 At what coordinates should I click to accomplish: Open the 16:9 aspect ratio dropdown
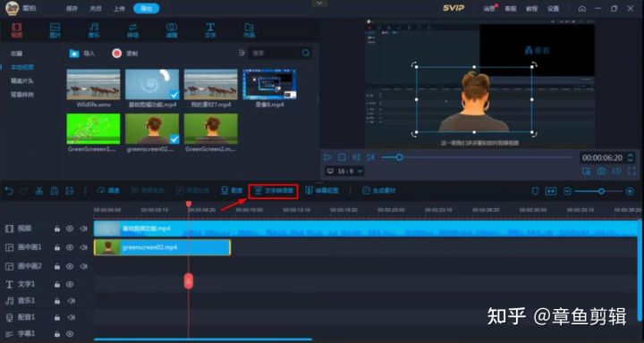(344, 171)
